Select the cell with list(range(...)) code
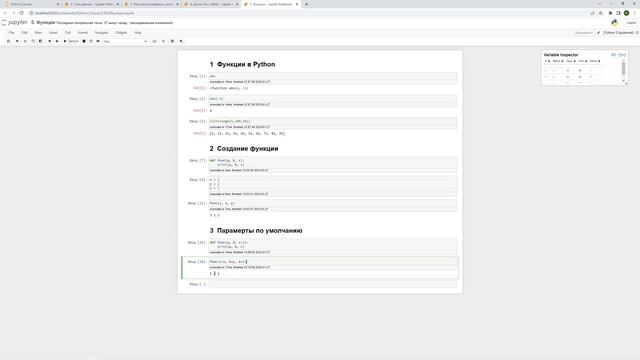This screenshot has height=360, width=640. tap(333, 121)
